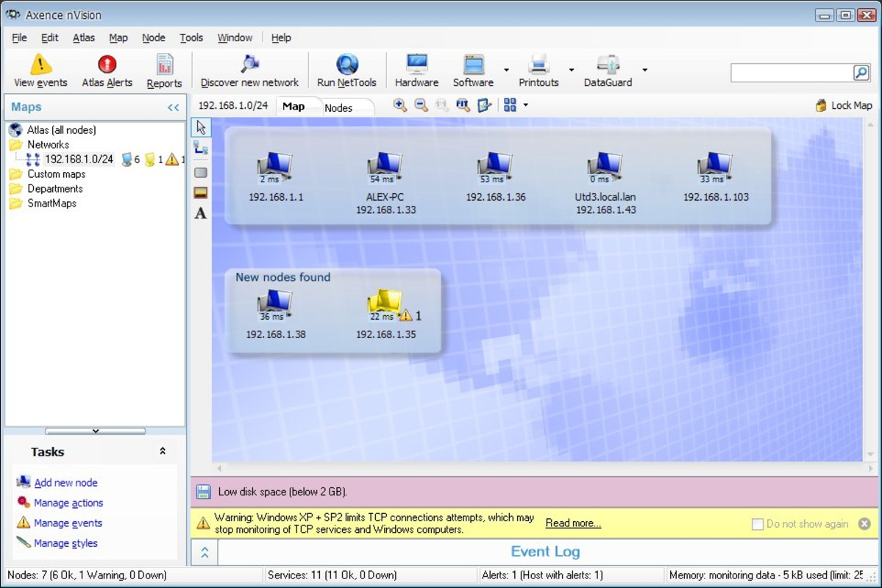Dismiss the TCP warning bar

[864, 524]
